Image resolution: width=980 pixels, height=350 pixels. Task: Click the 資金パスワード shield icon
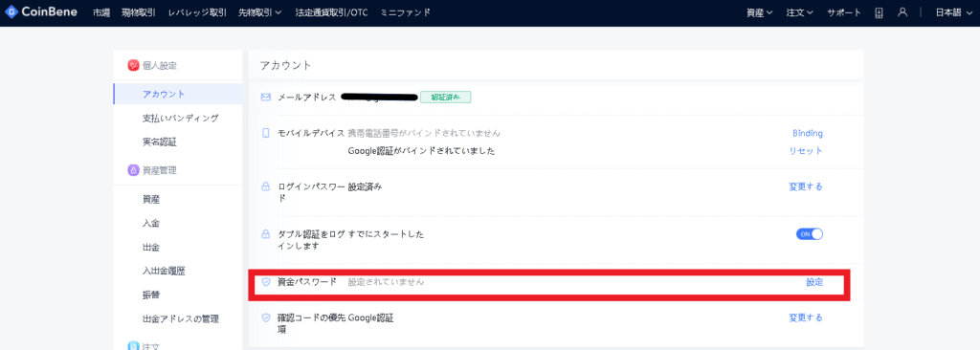pyautogui.click(x=266, y=282)
